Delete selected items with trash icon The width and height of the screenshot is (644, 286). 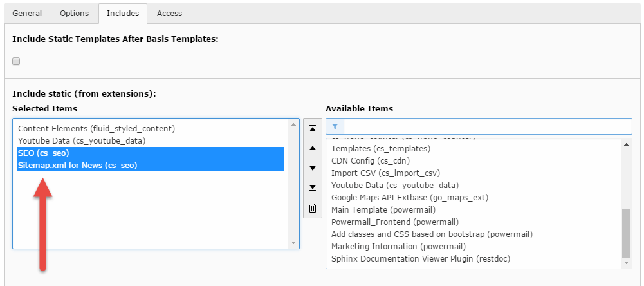[312, 208]
